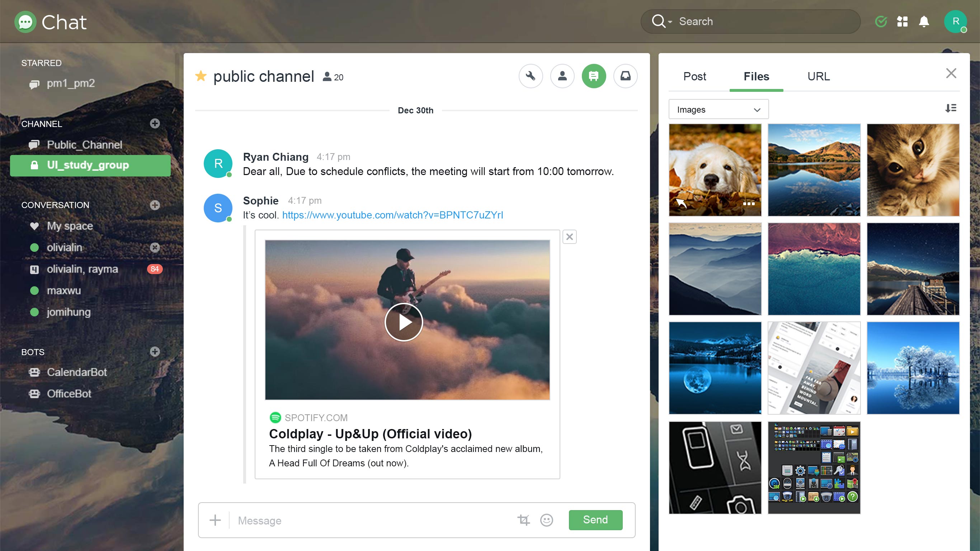This screenshot has height=551, width=980.
Task: Open the puppy image thumbnail
Action: click(x=715, y=170)
